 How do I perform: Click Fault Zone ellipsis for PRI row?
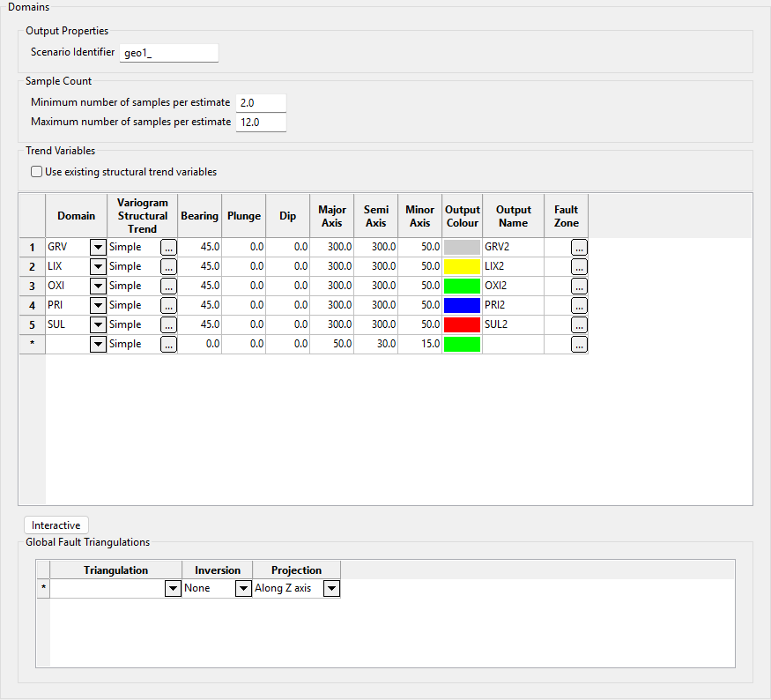click(x=579, y=306)
